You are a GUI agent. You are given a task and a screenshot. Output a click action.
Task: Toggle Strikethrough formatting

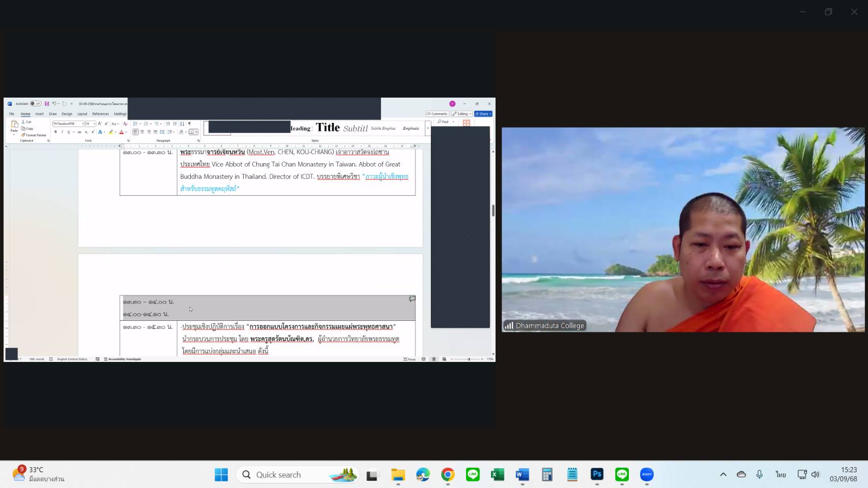click(x=79, y=132)
